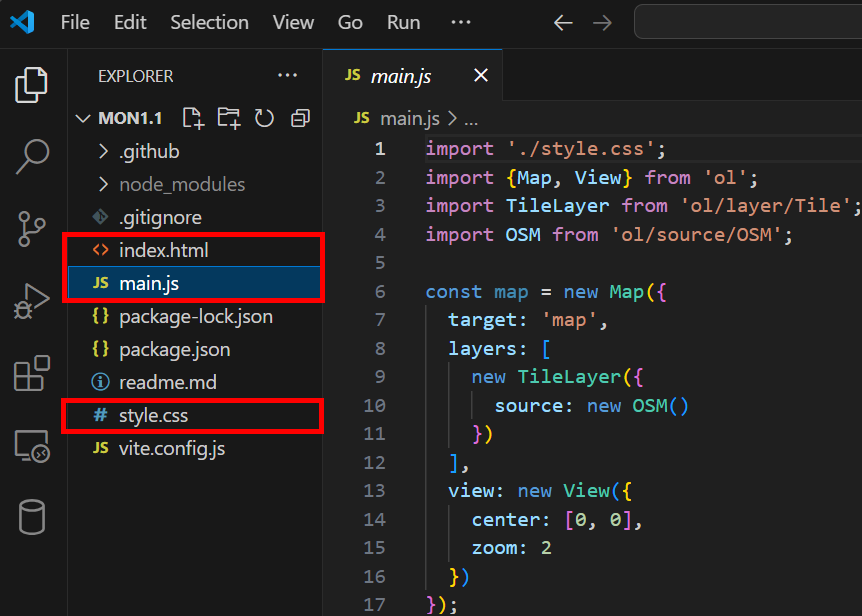Screen dimensions: 862x616
Task: Open the .gitignore file
Action: [x=194, y=218]
